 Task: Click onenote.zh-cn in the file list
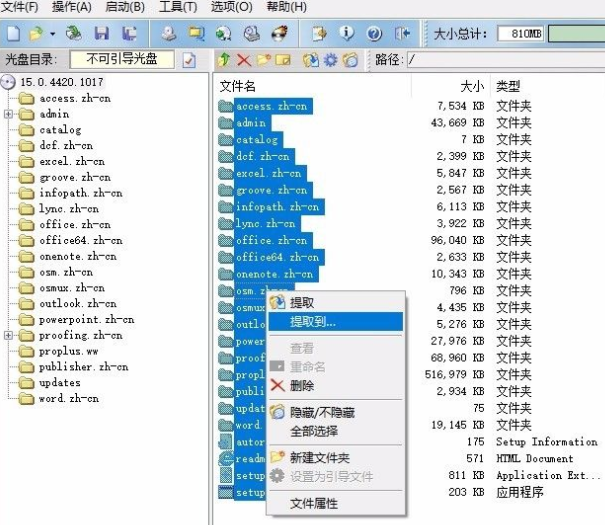pos(274,274)
